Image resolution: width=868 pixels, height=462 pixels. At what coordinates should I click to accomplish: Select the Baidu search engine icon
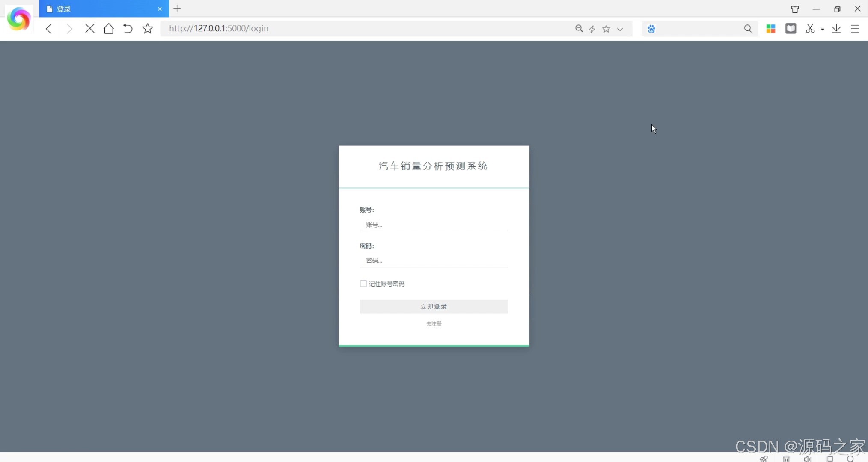[651, 29]
